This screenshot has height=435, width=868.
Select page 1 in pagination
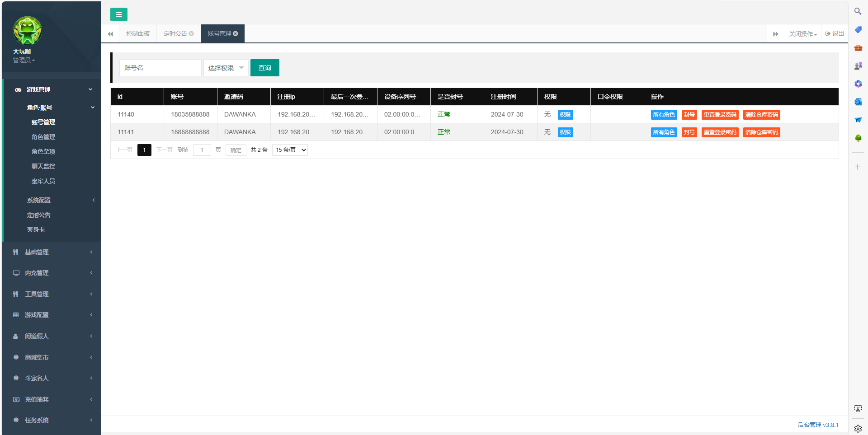pyautogui.click(x=144, y=150)
